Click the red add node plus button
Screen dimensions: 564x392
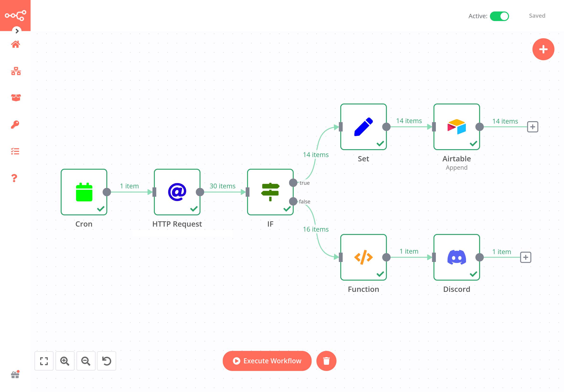click(543, 49)
